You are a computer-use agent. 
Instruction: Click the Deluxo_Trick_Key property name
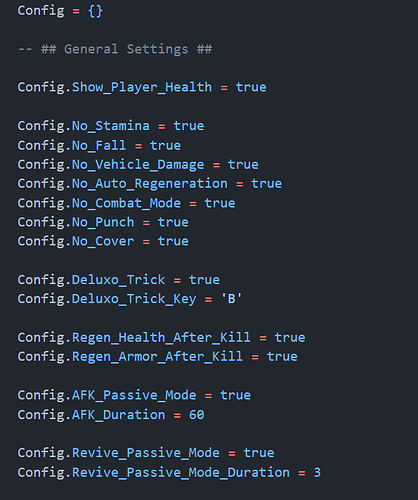134,299
